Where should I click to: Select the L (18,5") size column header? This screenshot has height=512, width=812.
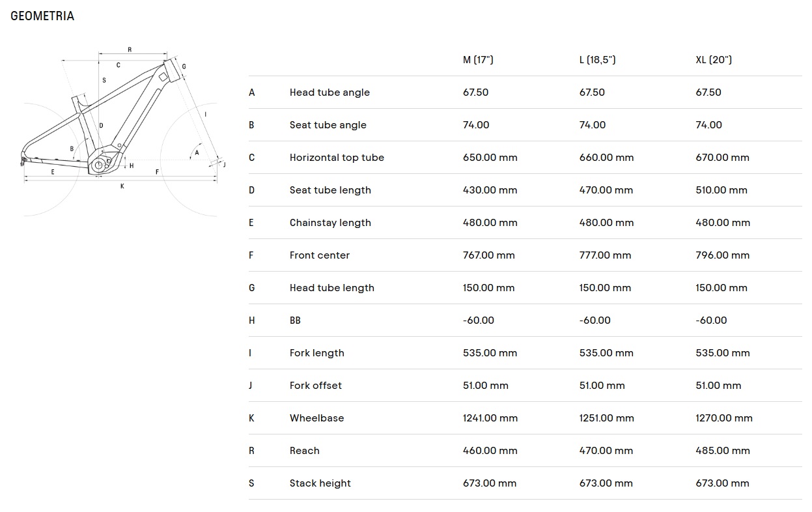[597, 60]
